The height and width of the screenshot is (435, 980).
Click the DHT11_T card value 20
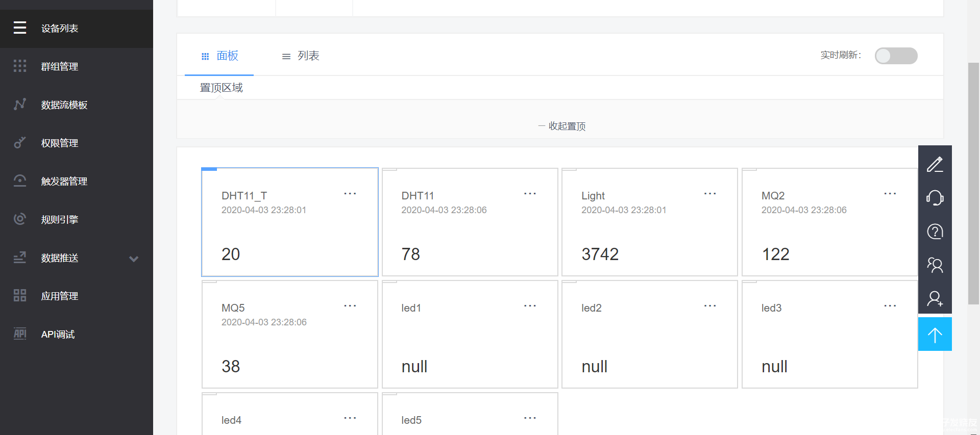coord(231,254)
